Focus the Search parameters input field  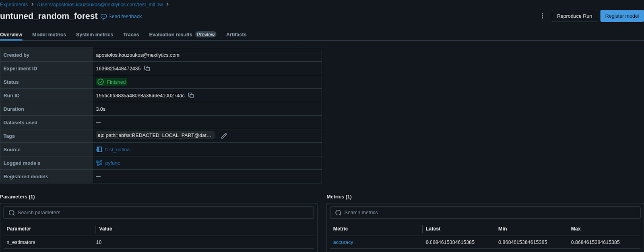point(159,213)
